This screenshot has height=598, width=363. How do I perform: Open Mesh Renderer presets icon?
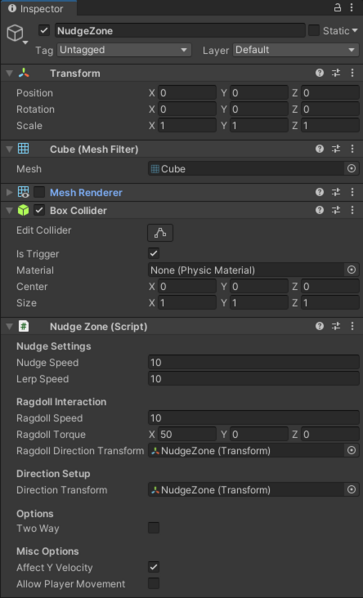point(336,192)
